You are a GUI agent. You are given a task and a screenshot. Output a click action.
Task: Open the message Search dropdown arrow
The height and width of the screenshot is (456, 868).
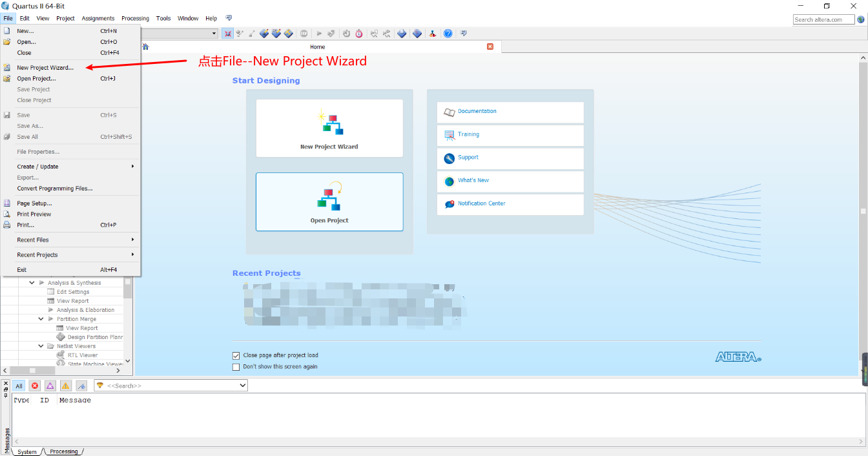tap(243, 386)
